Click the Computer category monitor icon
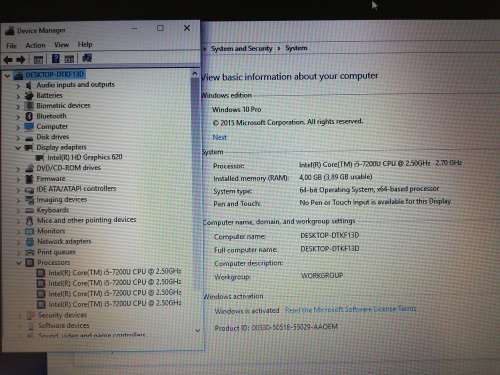 (x=29, y=127)
